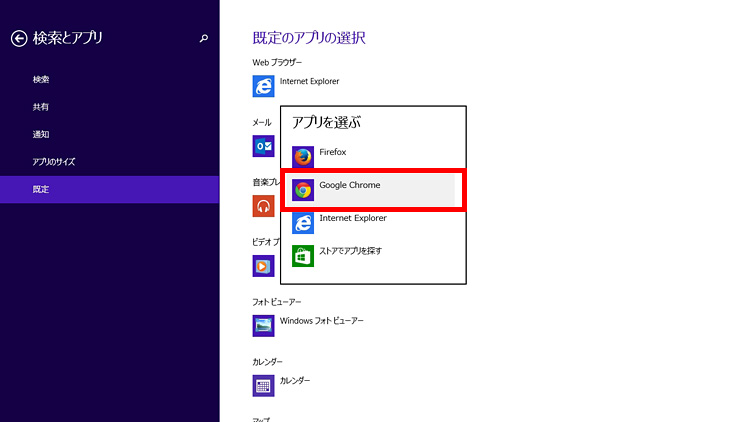Open the 共有 settings section
Image resolution: width=750 pixels, height=422 pixels.
pos(41,106)
